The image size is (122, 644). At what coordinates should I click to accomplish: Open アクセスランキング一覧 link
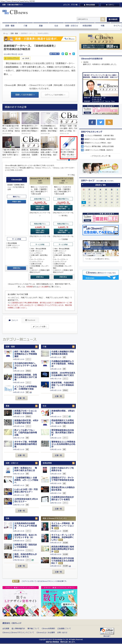pos(101,156)
